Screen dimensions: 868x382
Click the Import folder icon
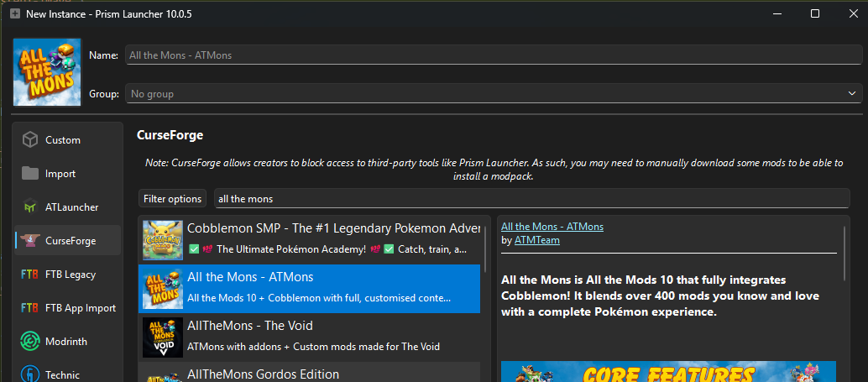[x=31, y=174]
